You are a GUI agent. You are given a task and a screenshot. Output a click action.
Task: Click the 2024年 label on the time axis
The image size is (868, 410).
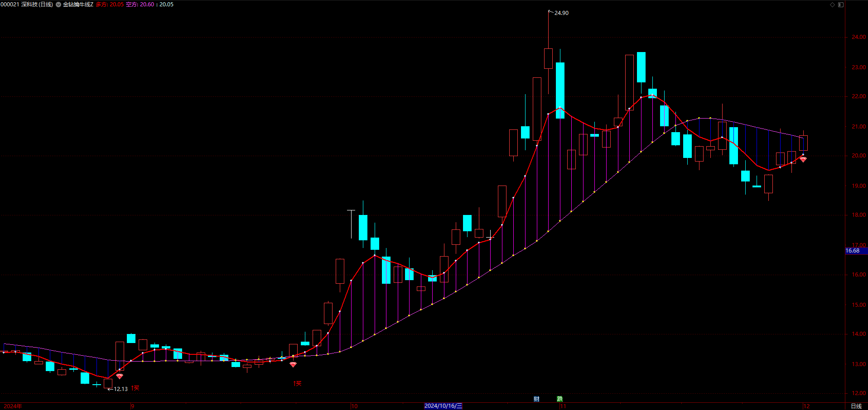[x=13, y=406]
